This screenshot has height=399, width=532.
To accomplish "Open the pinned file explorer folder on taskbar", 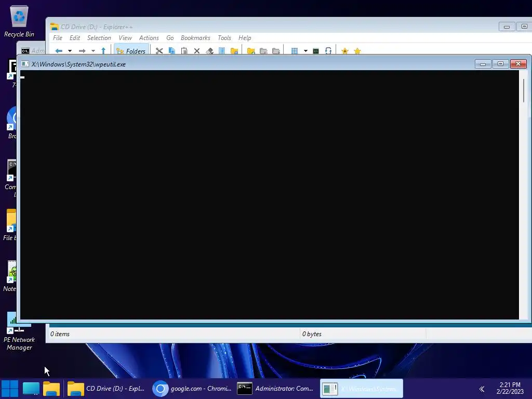I will point(51,389).
